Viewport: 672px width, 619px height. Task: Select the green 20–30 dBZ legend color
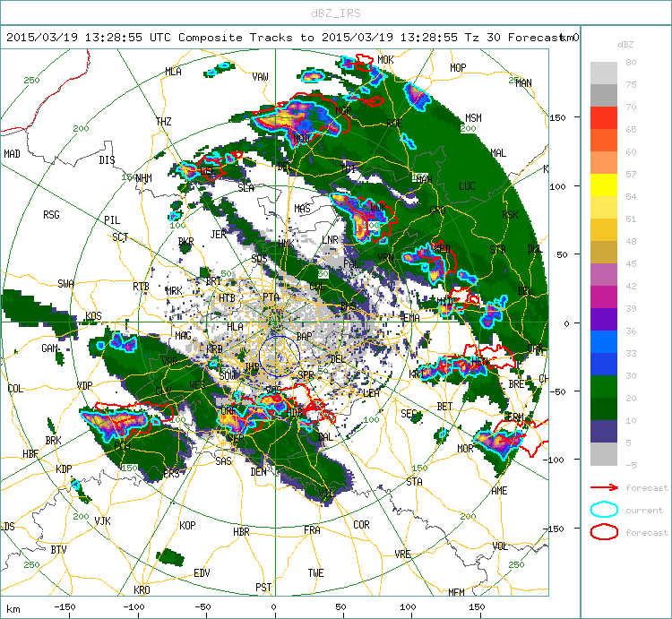603,386
